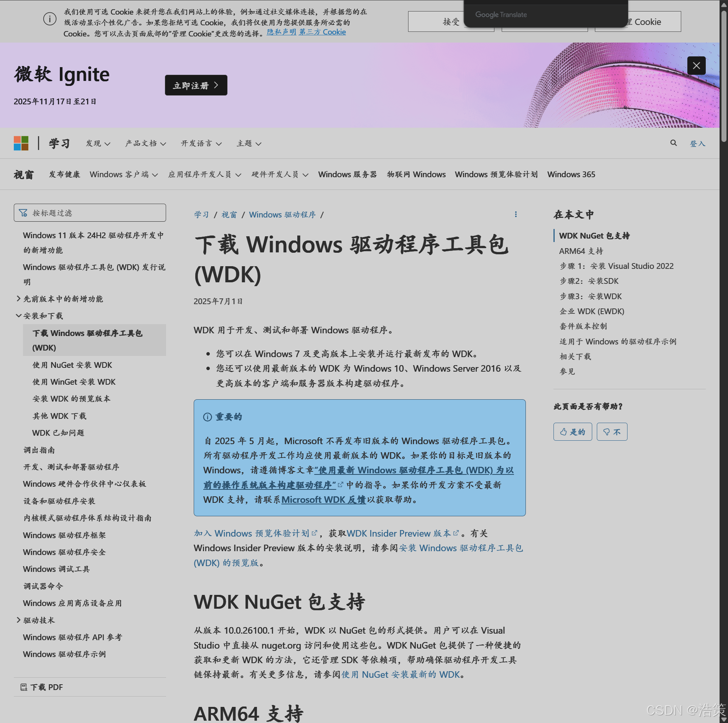Click the 视窗 site title
This screenshot has height=723, width=728.
pyautogui.click(x=24, y=175)
